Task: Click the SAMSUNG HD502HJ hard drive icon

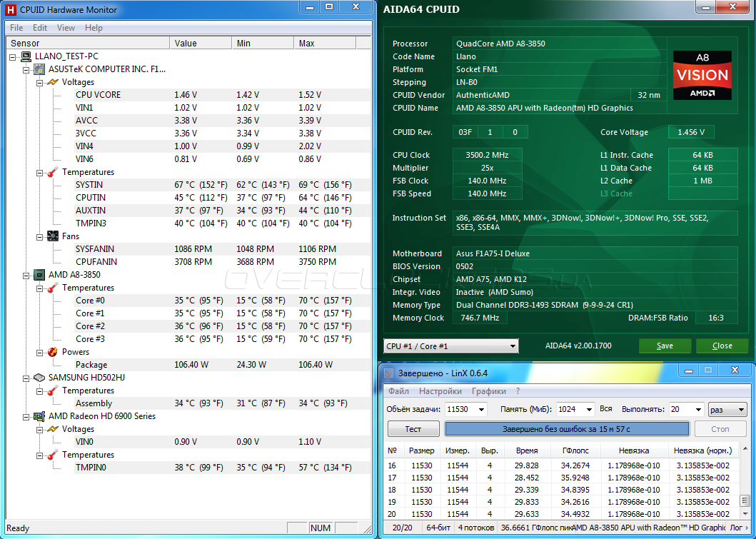Action: pos(39,378)
